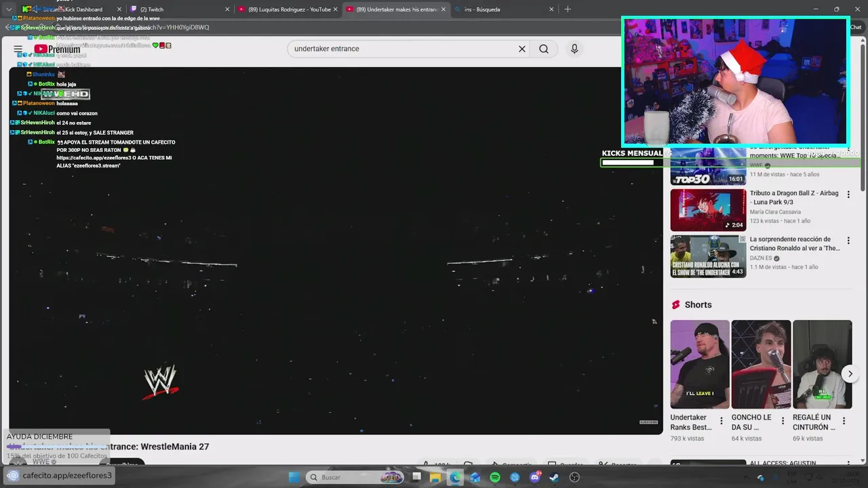Image resolution: width=868 pixels, height=488 pixels.
Task: Open Discord from the taskbar
Action: point(535,477)
